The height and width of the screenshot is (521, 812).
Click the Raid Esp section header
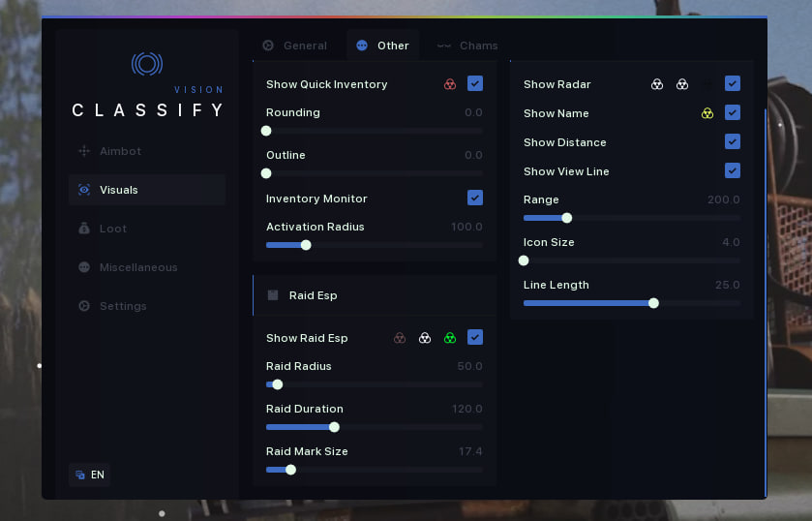click(x=375, y=295)
